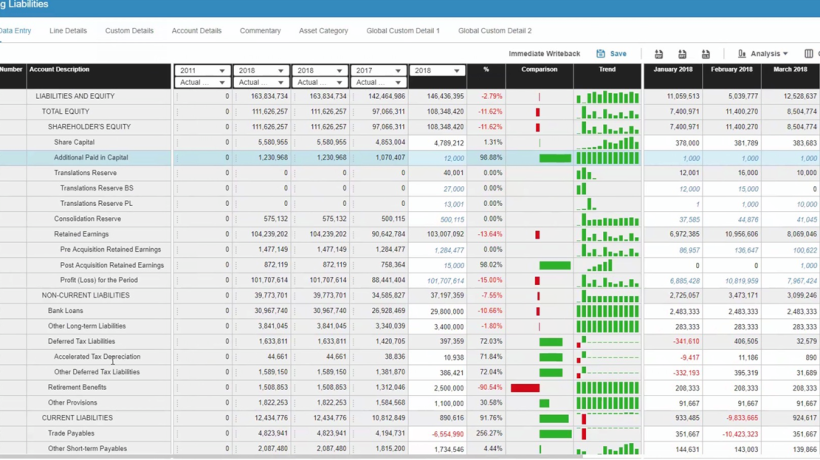Image resolution: width=820 pixels, height=460 pixels.
Task: Switch to the Commentary tab
Action: coord(260,30)
